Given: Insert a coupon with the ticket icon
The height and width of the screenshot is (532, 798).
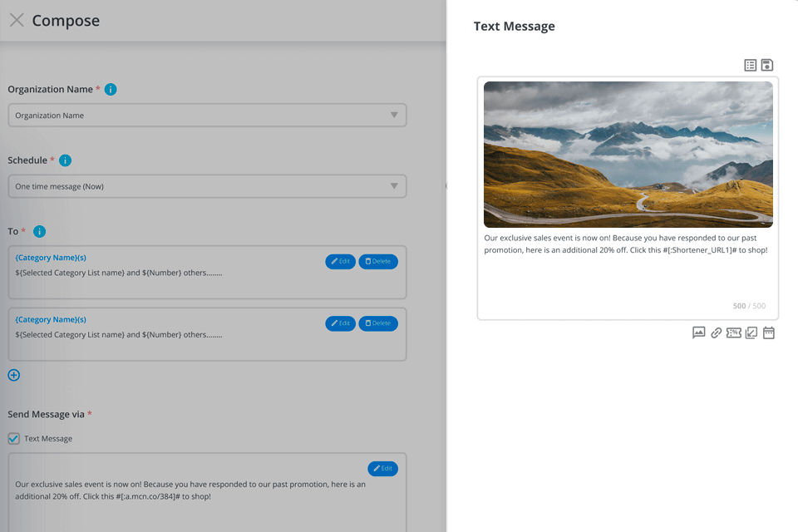Looking at the screenshot, I should click(x=733, y=333).
